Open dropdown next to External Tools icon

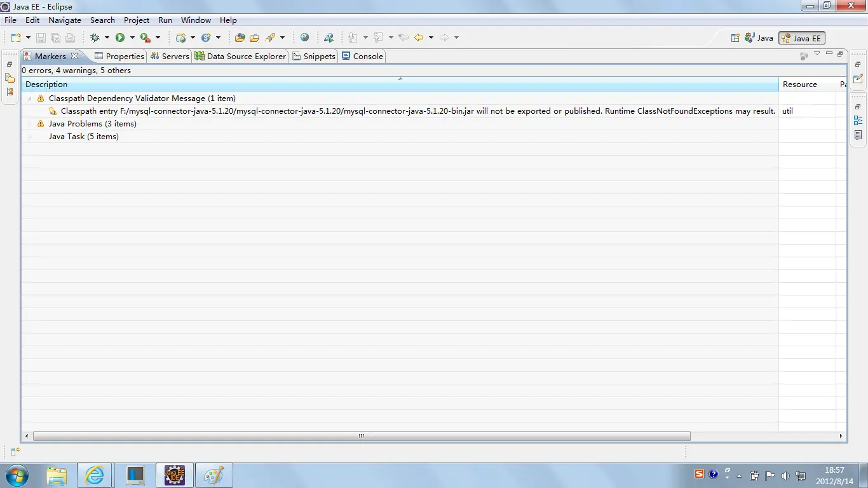point(158,38)
